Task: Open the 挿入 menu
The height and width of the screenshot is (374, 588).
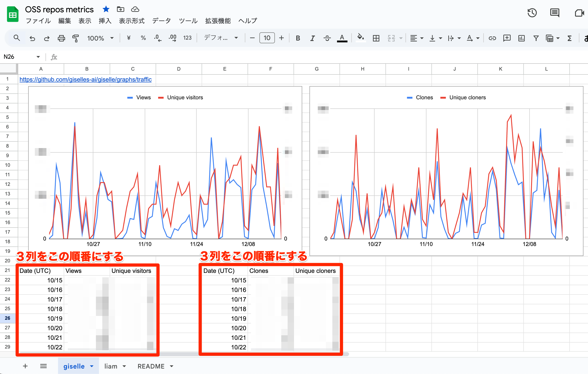Action: [105, 21]
